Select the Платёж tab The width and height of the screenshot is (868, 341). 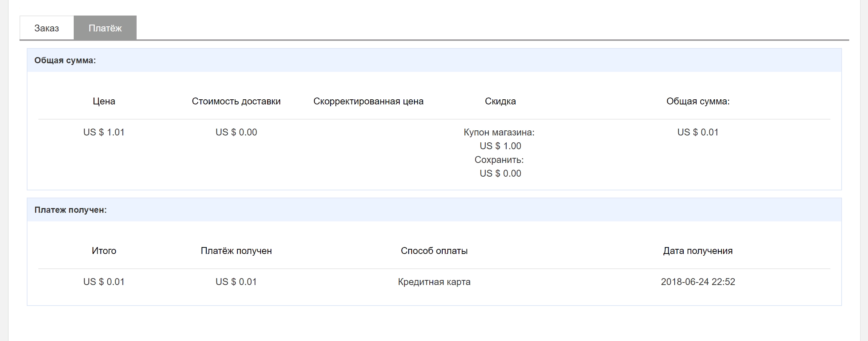(x=105, y=28)
